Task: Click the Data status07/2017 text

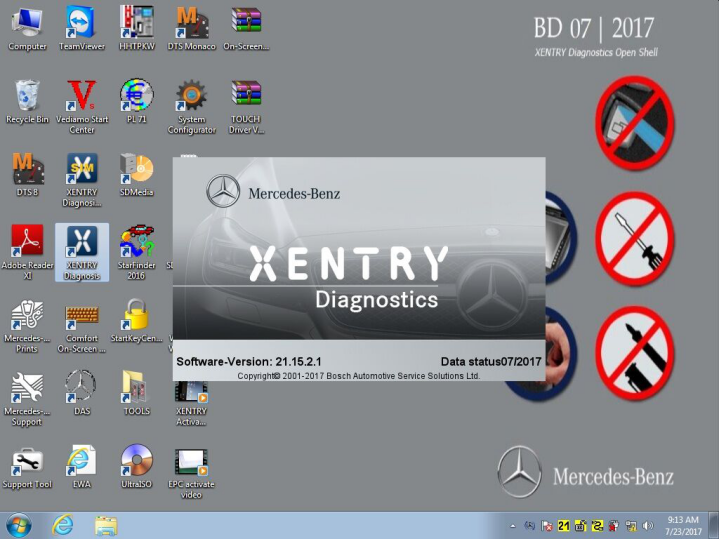Action: click(491, 361)
